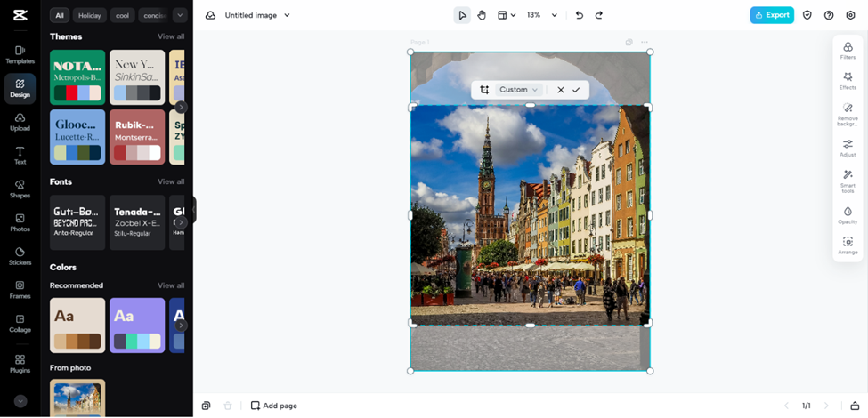Click the Export button

[772, 15]
